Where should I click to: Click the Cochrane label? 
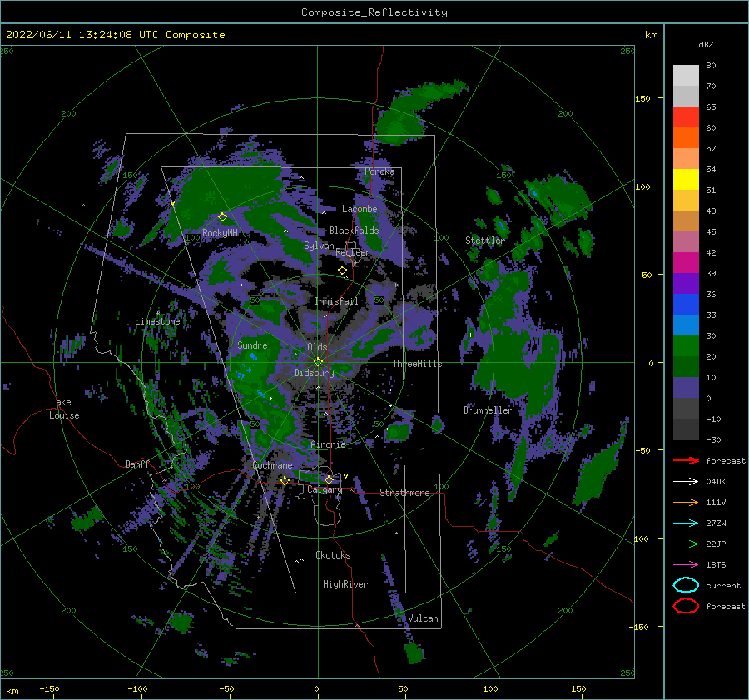coord(272,465)
